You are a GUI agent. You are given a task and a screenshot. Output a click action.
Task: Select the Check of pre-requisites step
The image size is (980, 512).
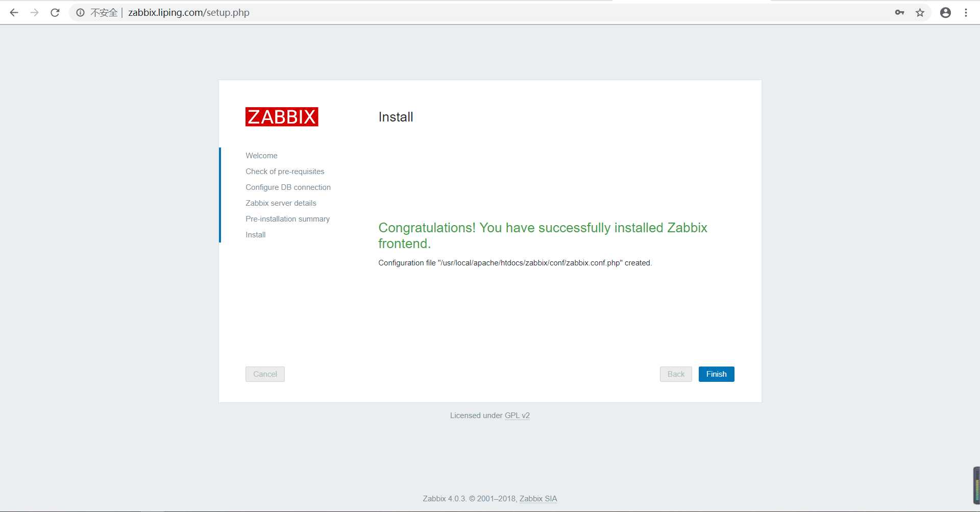pyautogui.click(x=285, y=172)
